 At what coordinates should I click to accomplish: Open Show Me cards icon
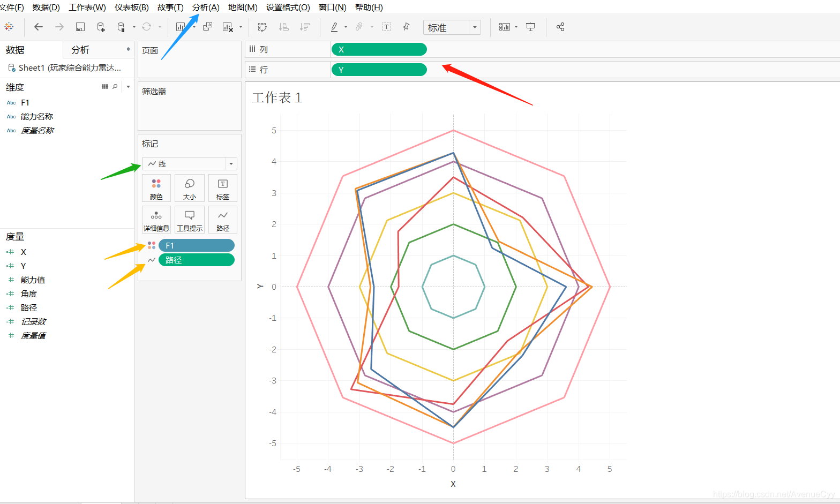(504, 27)
